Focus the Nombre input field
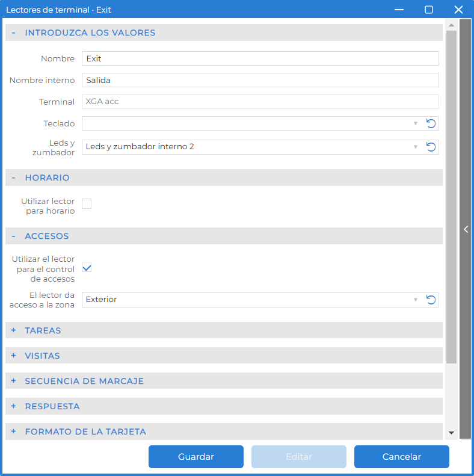 coord(260,58)
